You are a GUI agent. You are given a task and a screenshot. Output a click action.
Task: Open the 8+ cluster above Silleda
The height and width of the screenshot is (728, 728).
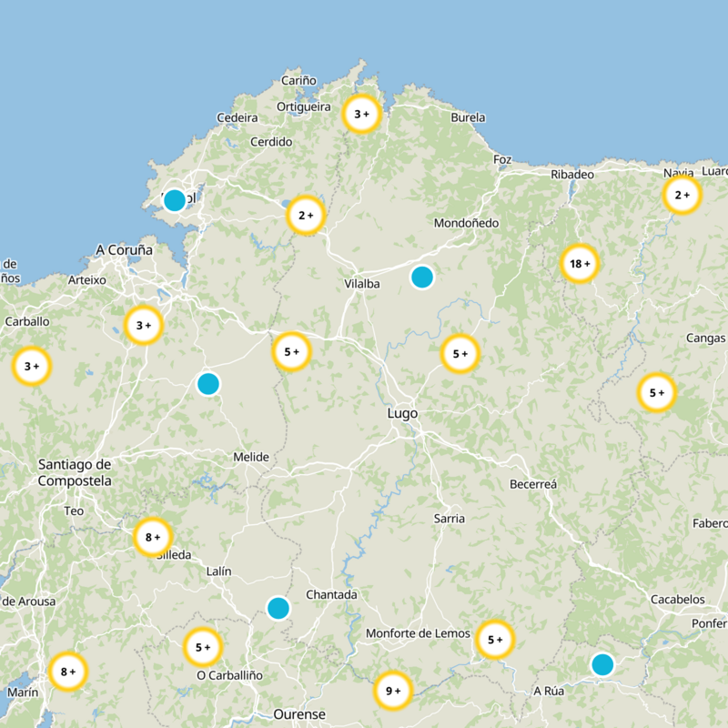coord(153,537)
